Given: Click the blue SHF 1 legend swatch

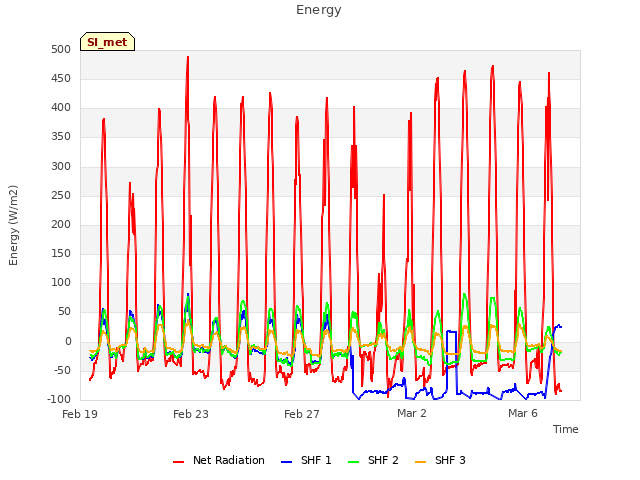Looking at the screenshot, I should click(287, 462).
